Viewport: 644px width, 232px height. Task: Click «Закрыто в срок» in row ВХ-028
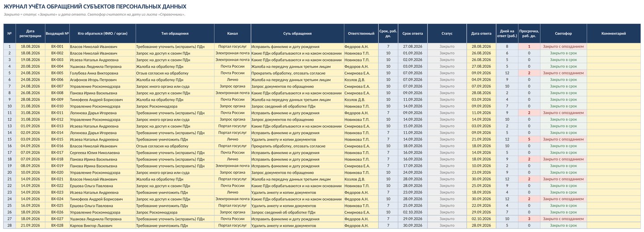coord(563,226)
